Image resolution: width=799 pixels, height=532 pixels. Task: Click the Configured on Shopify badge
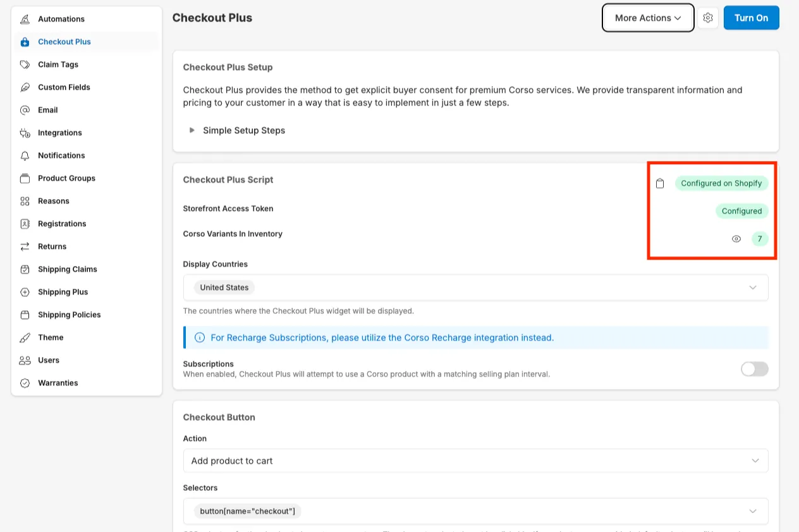tap(722, 183)
